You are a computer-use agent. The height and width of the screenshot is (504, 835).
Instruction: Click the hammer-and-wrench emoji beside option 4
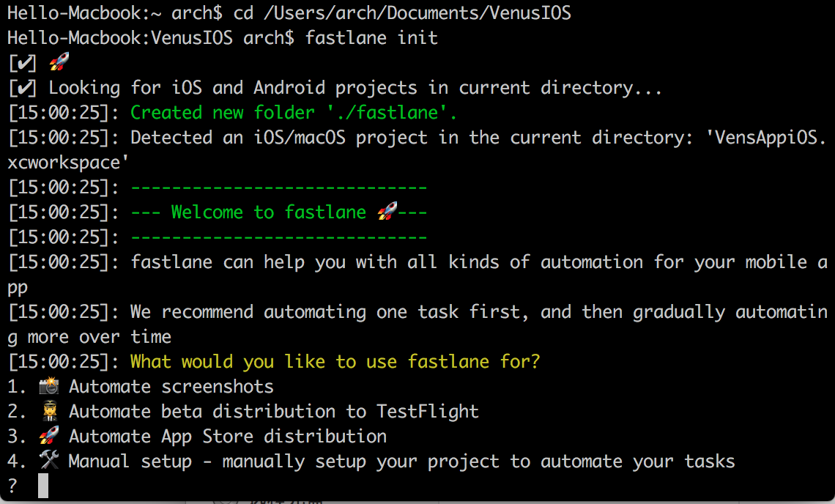49,460
